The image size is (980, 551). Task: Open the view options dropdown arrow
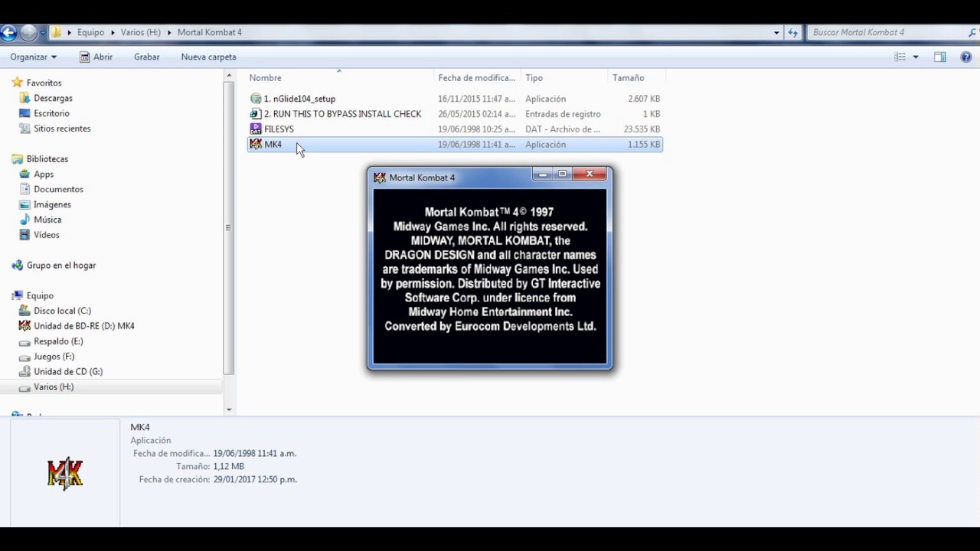(916, 57)
